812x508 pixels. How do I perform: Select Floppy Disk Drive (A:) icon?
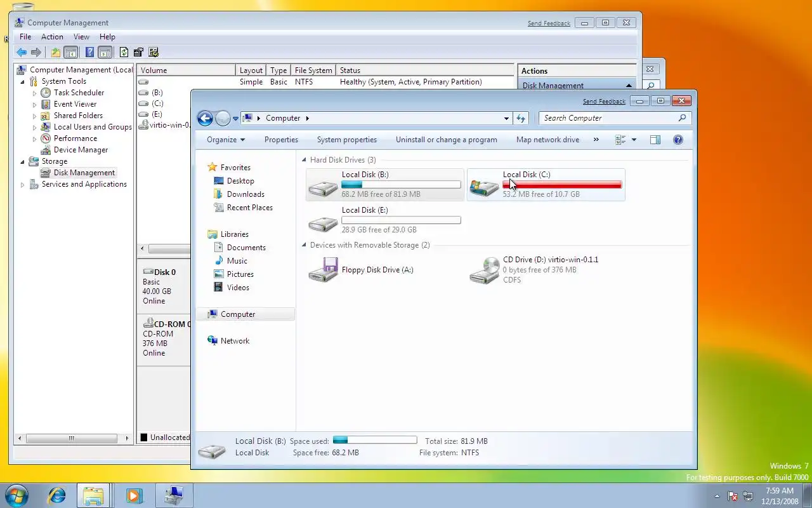tap(323, 270)
